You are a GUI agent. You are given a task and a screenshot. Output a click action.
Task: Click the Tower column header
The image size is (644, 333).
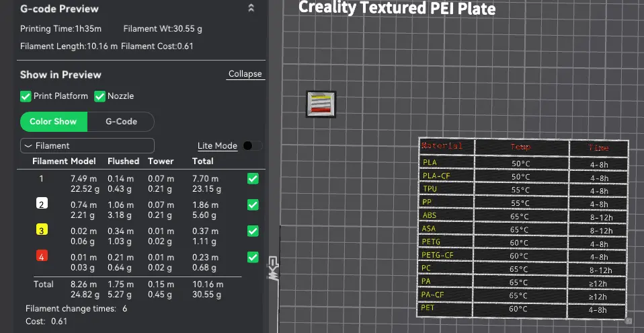click(161, 161)
